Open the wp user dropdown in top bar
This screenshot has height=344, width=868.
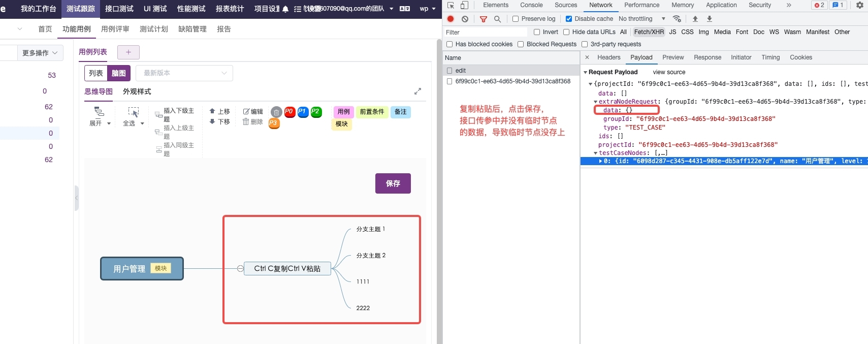(428, 9)
